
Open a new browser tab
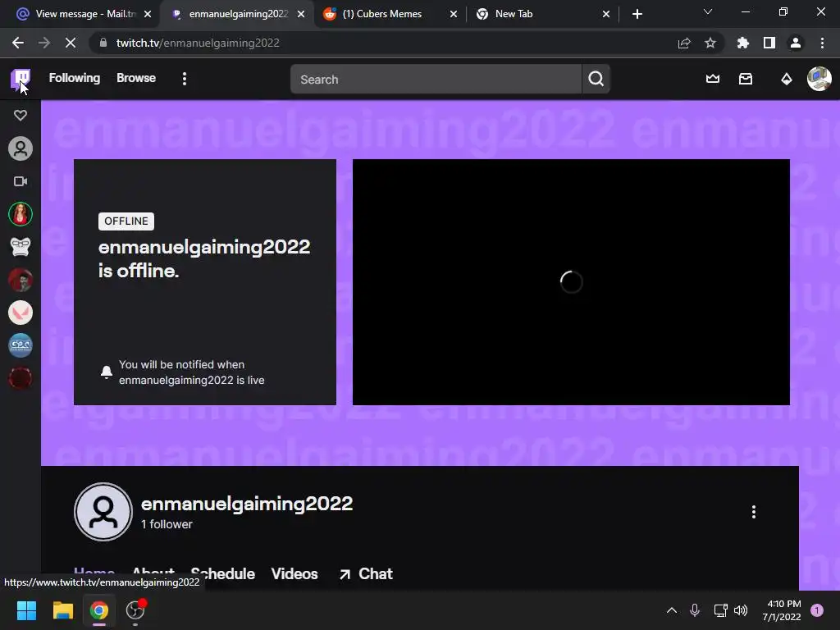tap(637, 14)
